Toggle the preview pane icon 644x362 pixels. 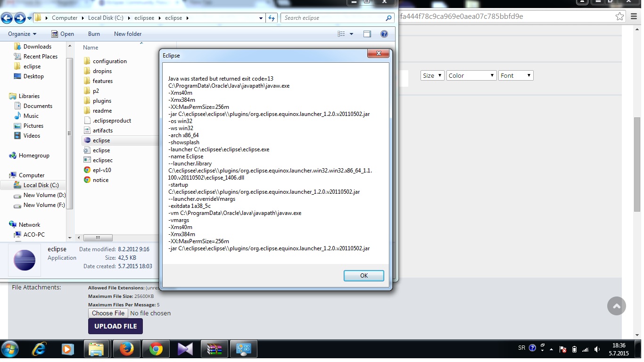[x=367, y=34]
